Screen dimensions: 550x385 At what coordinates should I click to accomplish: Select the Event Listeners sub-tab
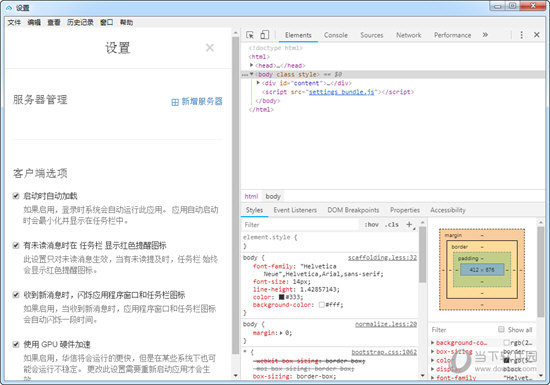[295, 210]
